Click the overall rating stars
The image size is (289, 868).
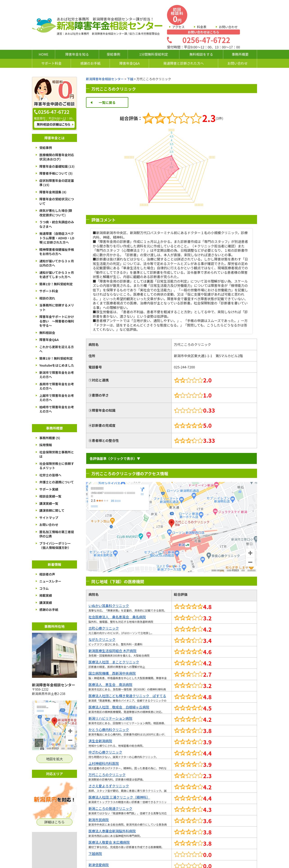point(172,118)
